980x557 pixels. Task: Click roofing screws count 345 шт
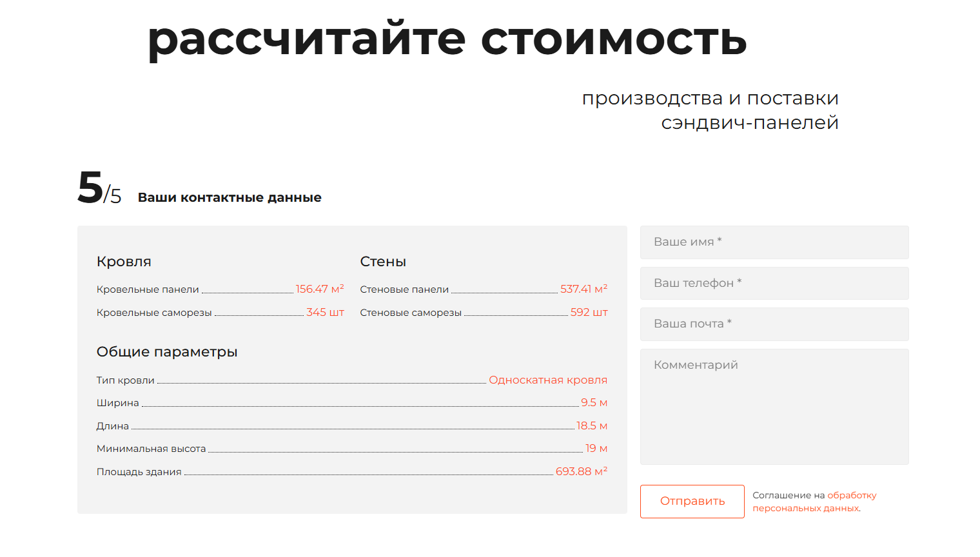(x=325, y=312)
